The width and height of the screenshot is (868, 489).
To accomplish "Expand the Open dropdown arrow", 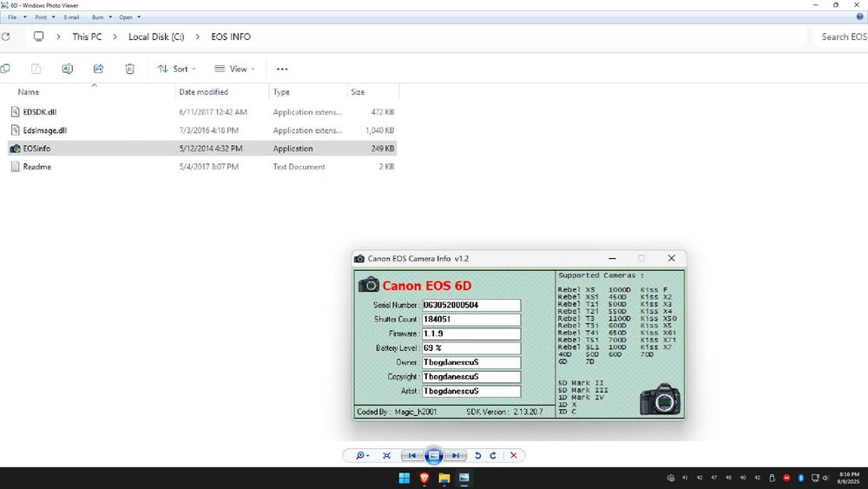I will (x=139, y=17).
